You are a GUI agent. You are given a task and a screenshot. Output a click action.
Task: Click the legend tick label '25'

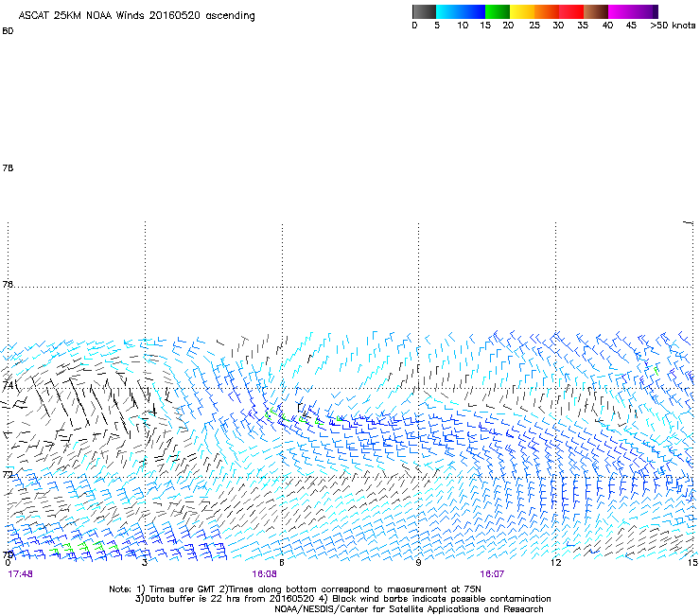click(534, 26)
